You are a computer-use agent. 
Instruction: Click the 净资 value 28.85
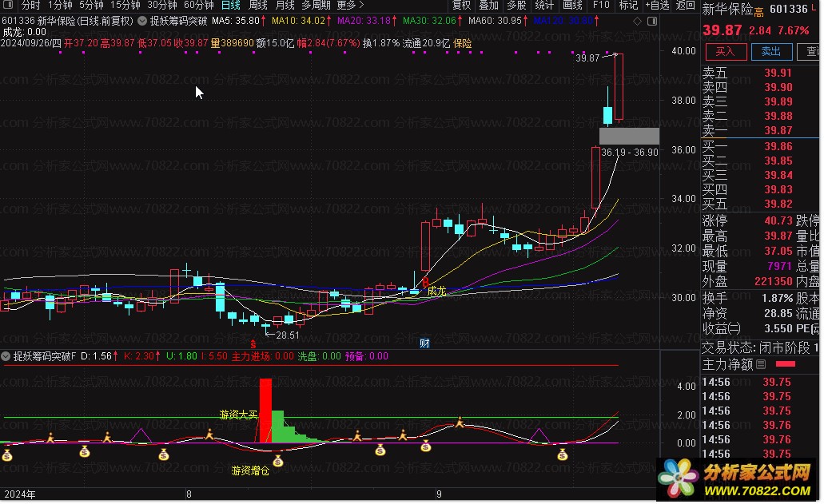point(778,313)
